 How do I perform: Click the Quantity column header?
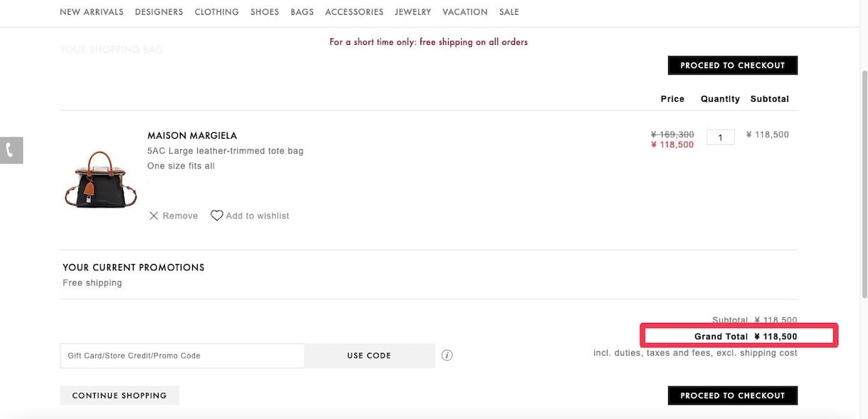[x=720, y=99]
